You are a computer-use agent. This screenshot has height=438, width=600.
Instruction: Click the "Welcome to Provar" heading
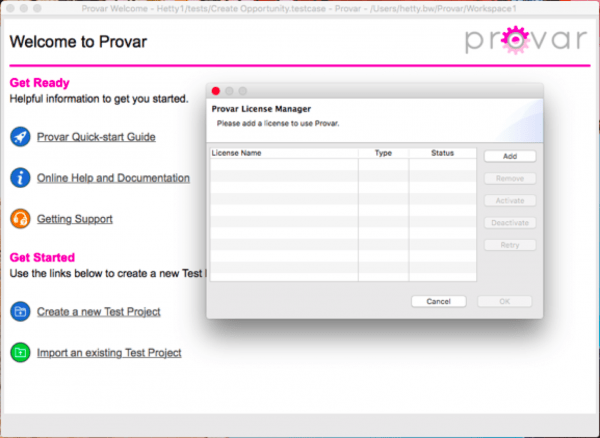tap(78, 42)
